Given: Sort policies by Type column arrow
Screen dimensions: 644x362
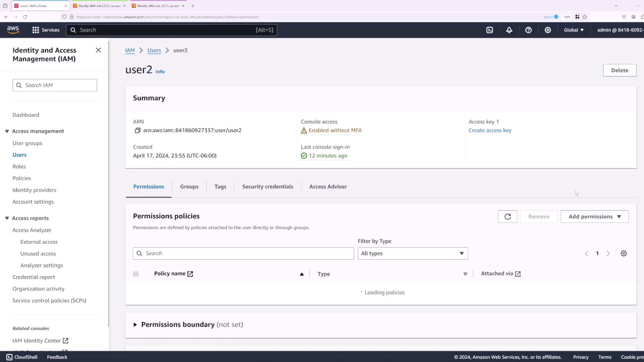Looking at the screenshot, I should tap(465, 274).
